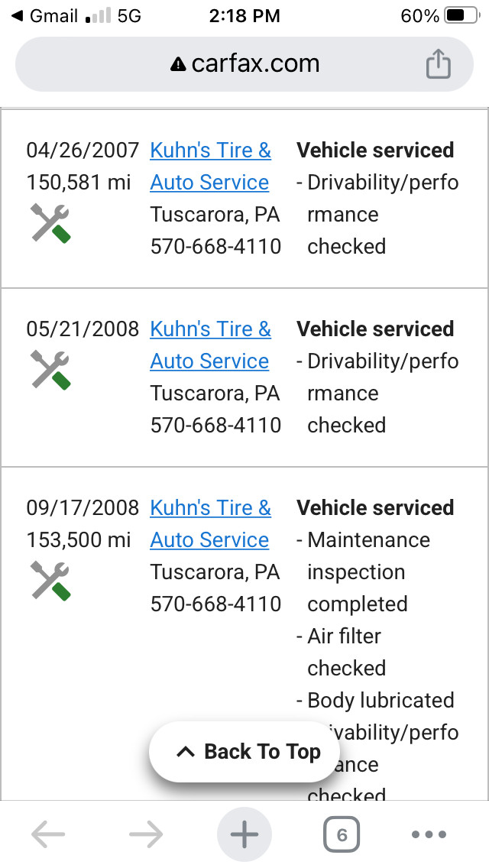Tap the battery indicator in status bar
Screen dimensions: 489x868
pyautogui.click(x=462, y=16)
